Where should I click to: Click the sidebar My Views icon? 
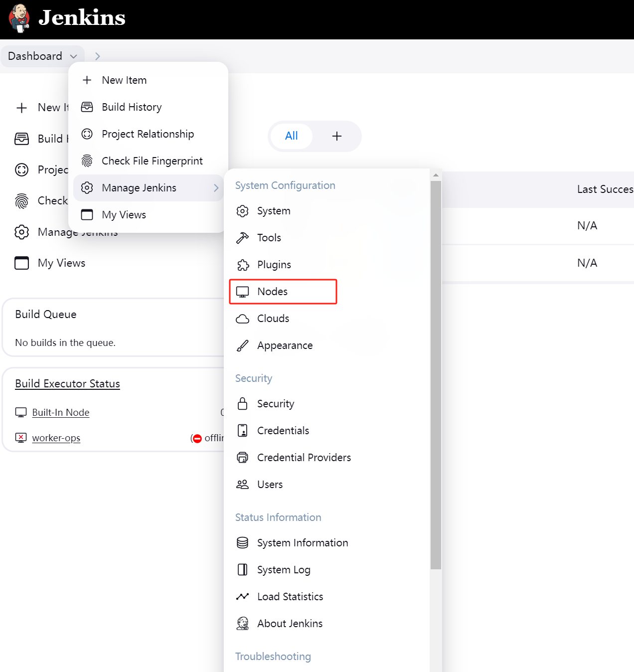click(21, 263)
